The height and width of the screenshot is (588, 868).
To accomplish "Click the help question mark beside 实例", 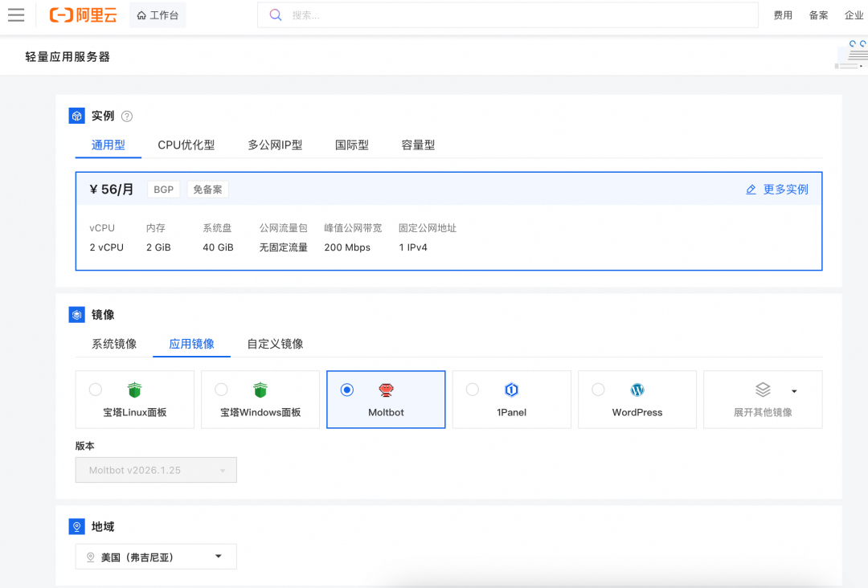I will 126,116.
